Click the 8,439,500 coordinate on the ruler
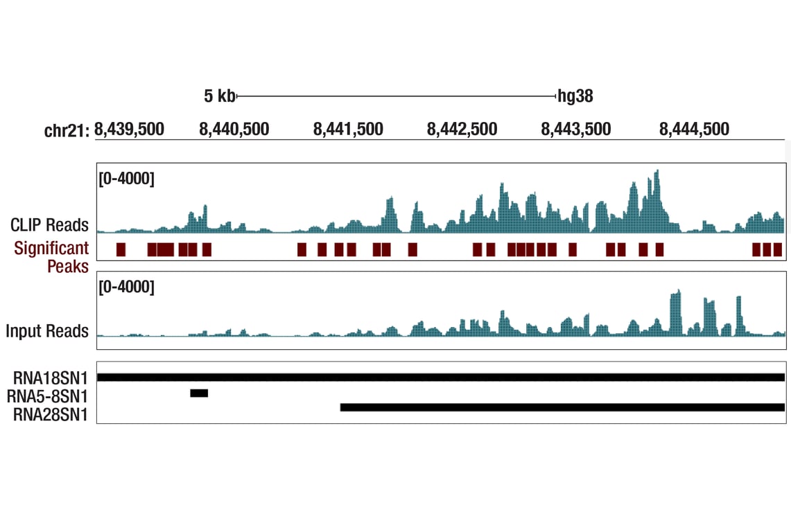The width and height of the screenshot is (791, 532). 129,130
